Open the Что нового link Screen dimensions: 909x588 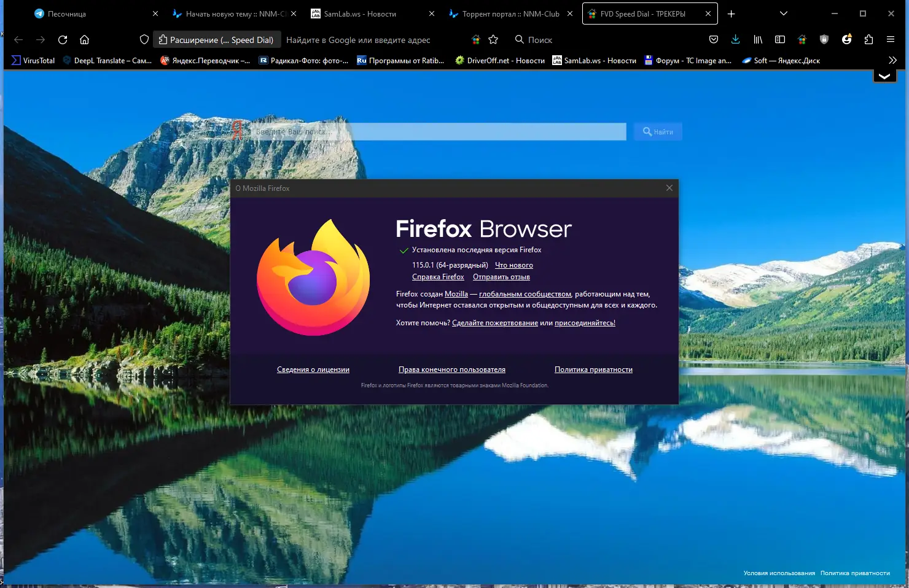pyautogui.click(x=514, y=265)
